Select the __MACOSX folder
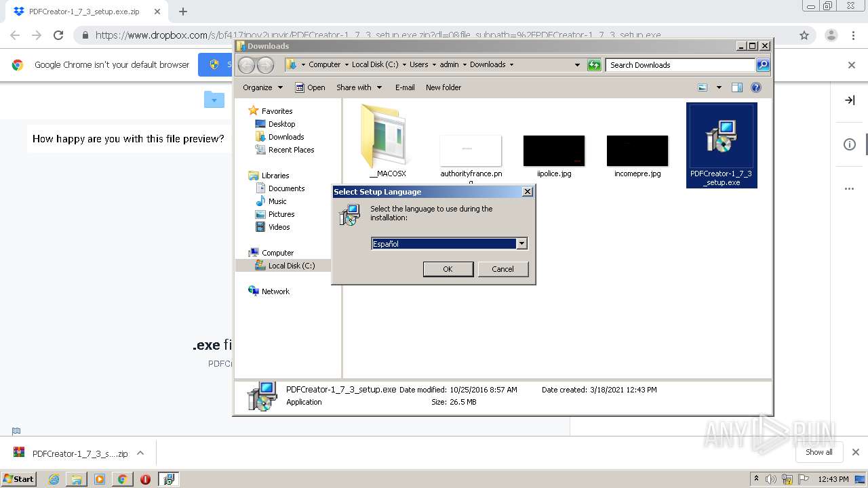The width and height of the screenshot is (868, 488). coord(387,141)
